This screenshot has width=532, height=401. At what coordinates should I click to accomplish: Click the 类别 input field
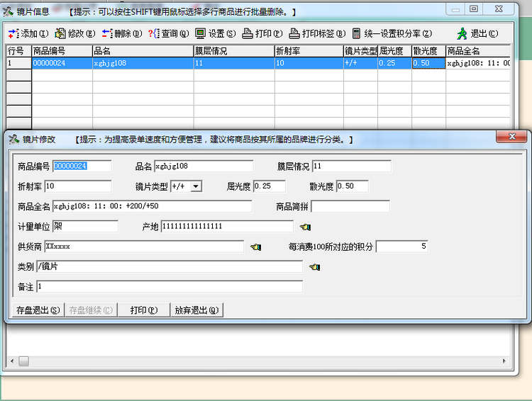[x=170, y=266]
